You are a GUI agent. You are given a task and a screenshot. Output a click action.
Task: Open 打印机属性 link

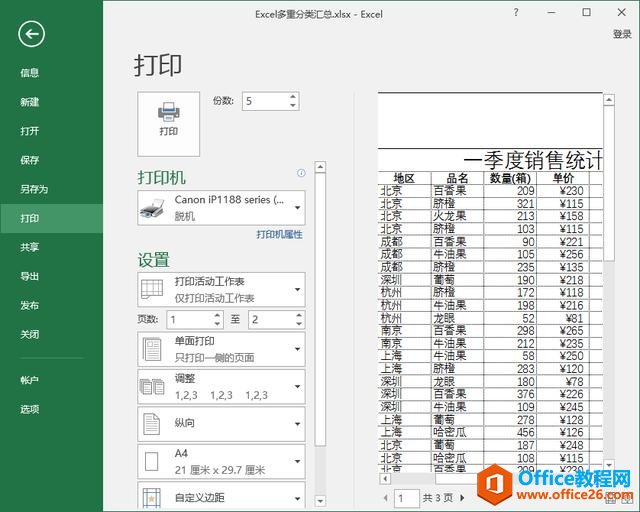point(279,234)
